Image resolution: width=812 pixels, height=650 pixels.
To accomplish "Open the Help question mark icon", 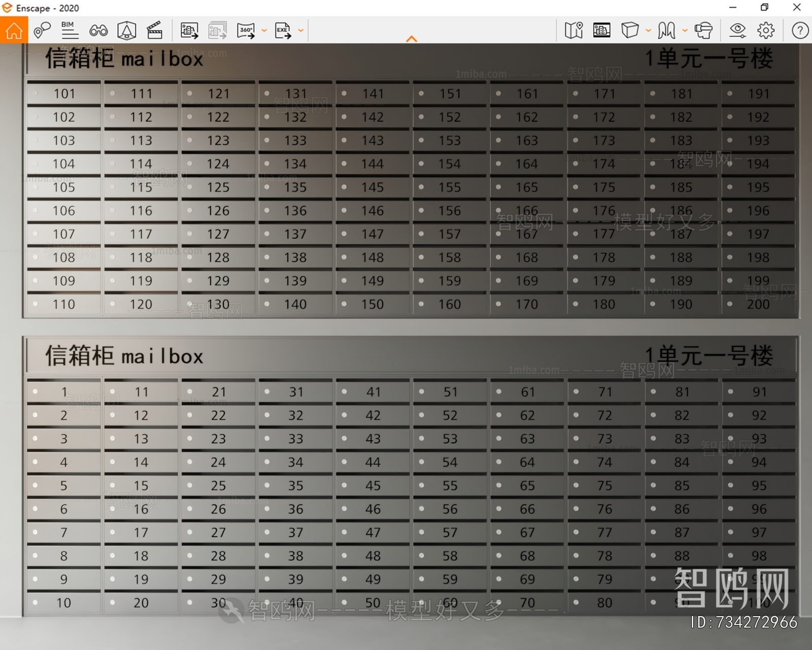I will (800, 30).
